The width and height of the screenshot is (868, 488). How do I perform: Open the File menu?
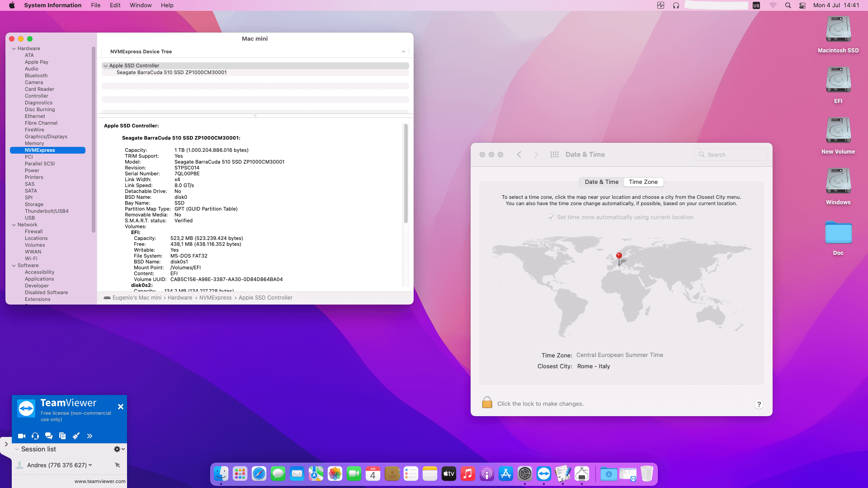point(95,5)
